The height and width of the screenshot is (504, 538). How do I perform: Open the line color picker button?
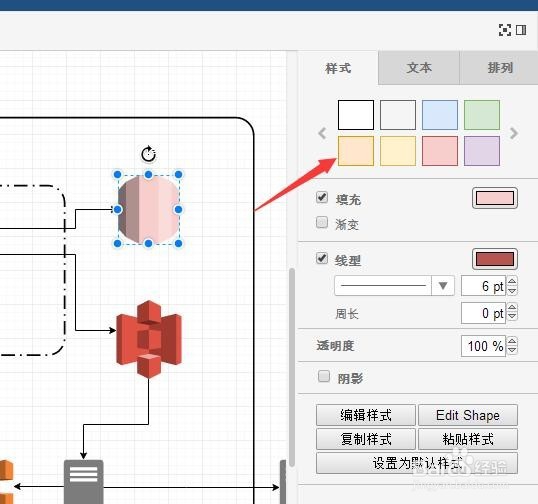[x=495, y=259]
